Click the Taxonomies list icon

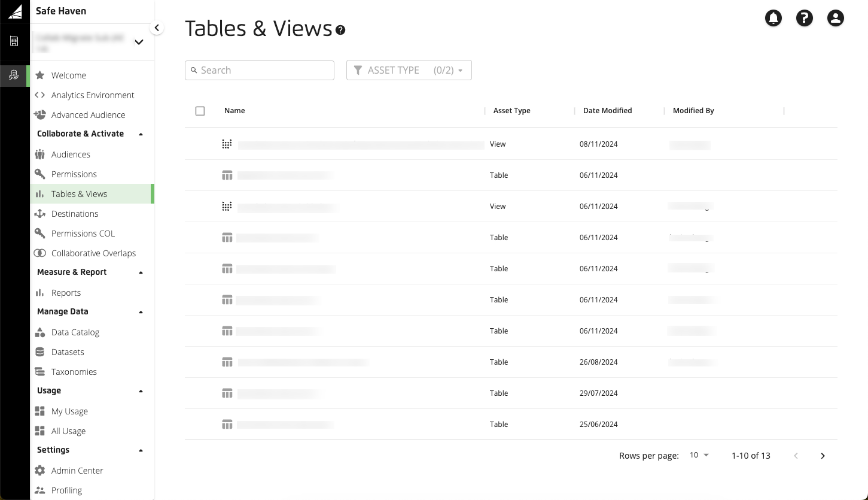pyautogui.click(x=40, y=372)
